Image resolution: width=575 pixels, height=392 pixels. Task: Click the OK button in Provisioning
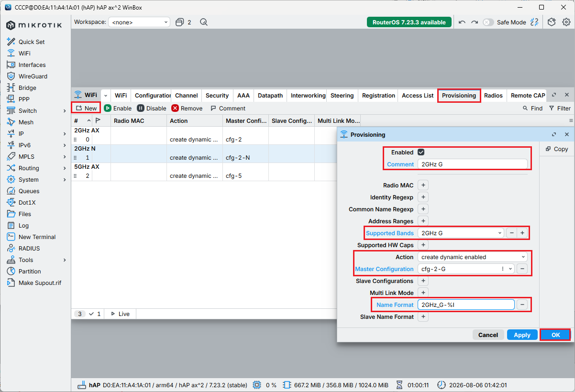point(555,335)
